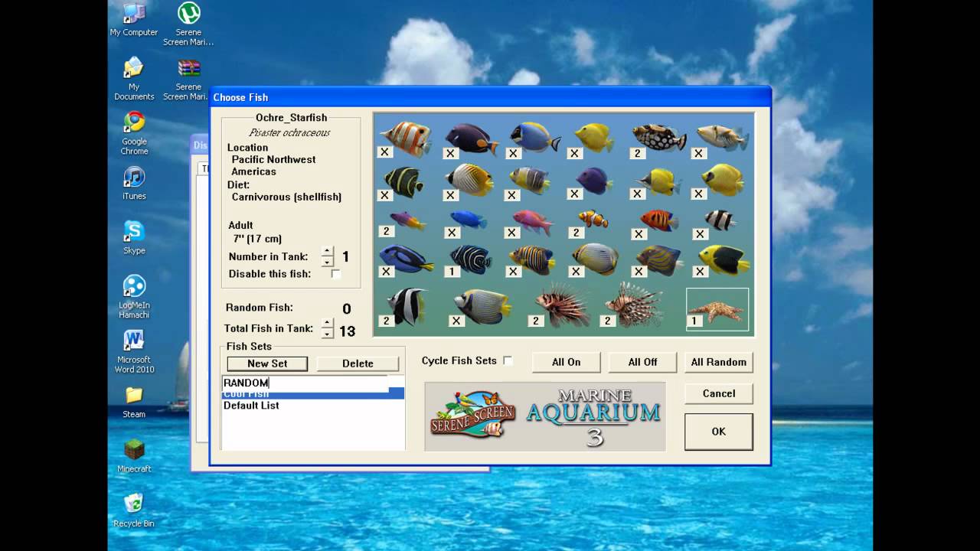Open LogMeIn Hamachi desktop shortcut
Viewport: 980px width, 551px height.
[x=134, y=297]
